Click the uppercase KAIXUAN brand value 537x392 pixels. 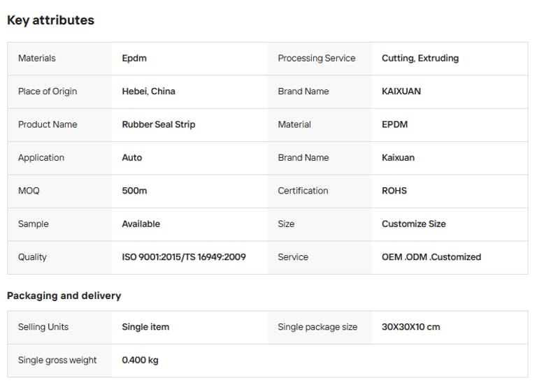click(401, 92)
